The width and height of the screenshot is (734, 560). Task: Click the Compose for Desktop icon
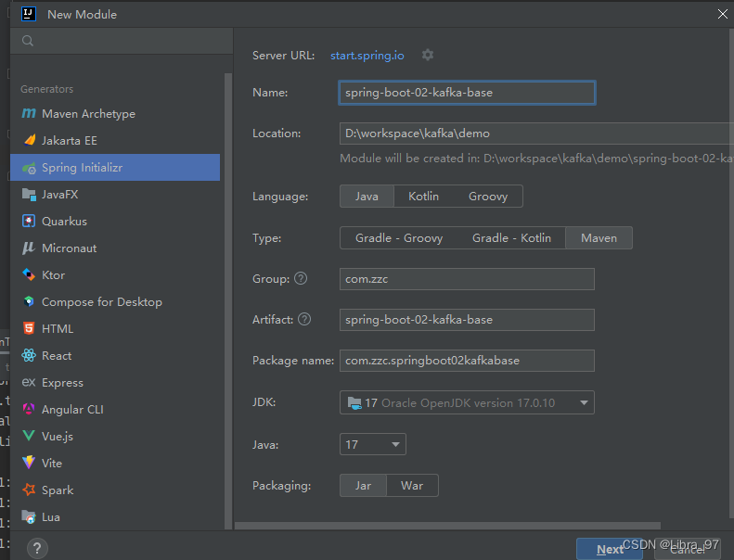click(29, 301)
